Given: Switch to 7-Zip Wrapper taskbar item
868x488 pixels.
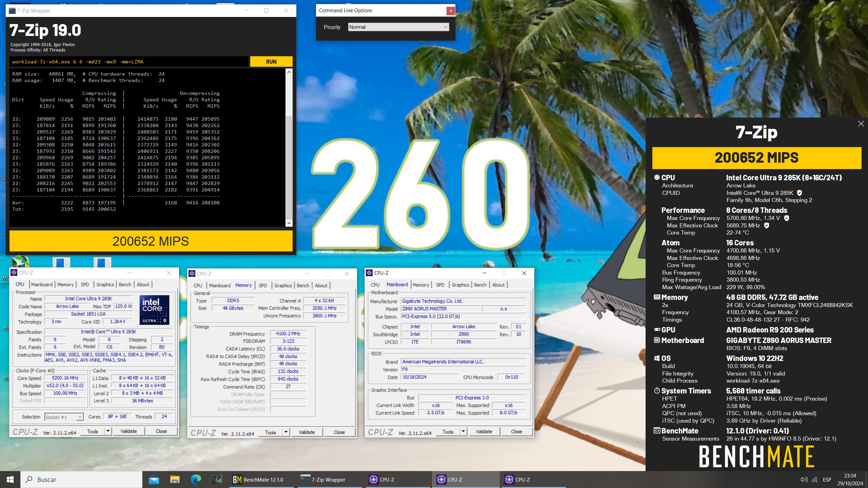Looking at the screenshot, I should click(330, 480).
